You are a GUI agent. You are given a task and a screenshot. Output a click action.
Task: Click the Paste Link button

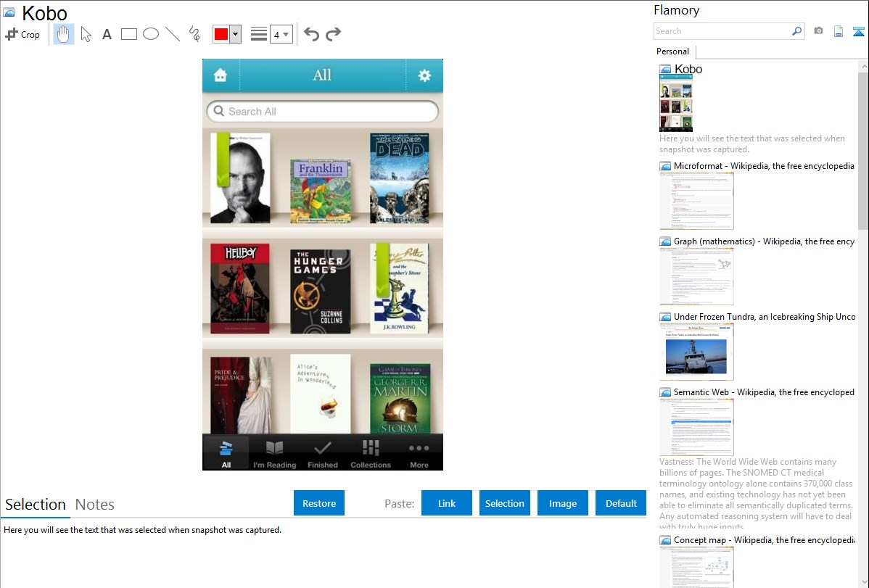[447, 503]
